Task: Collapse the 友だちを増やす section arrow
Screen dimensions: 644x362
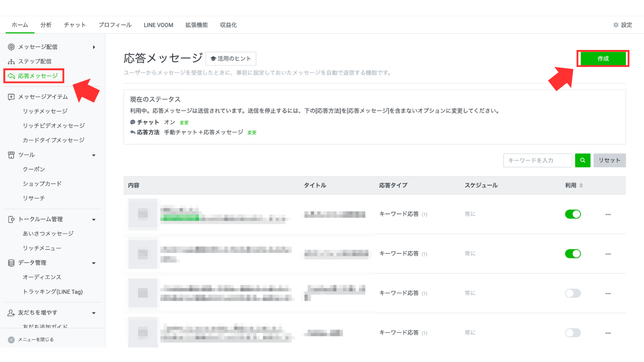Action: 94,313
